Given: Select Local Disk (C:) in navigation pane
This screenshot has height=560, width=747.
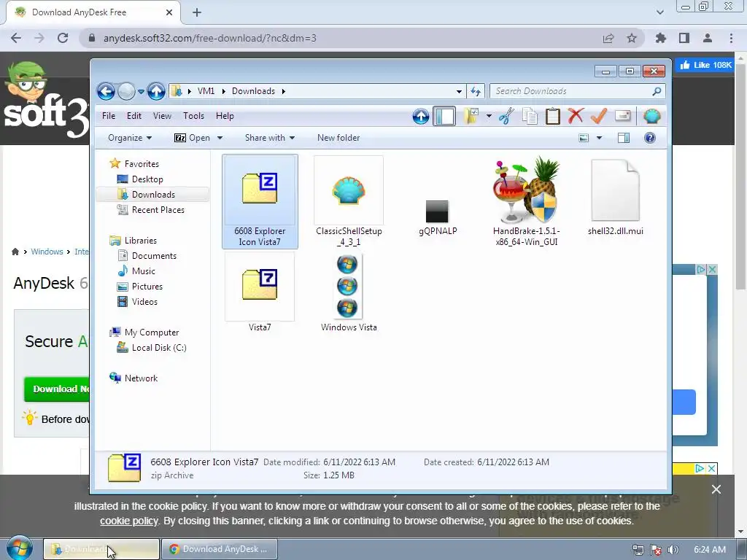Looking at the screenshot, I should pyautogui.click(x=158, y=348).
